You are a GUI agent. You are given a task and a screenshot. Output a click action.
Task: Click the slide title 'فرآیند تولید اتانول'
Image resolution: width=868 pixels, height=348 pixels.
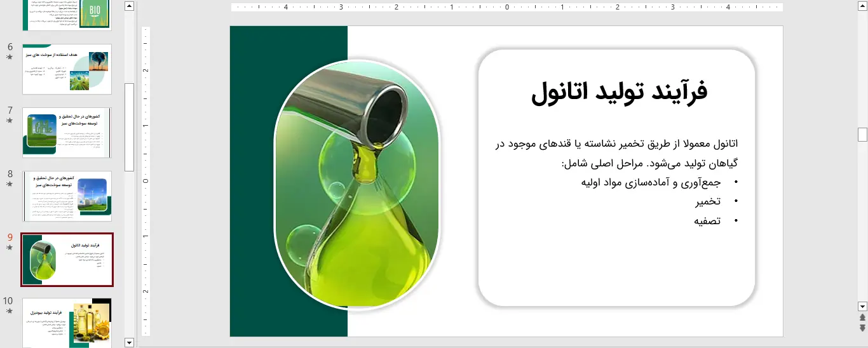619,92
